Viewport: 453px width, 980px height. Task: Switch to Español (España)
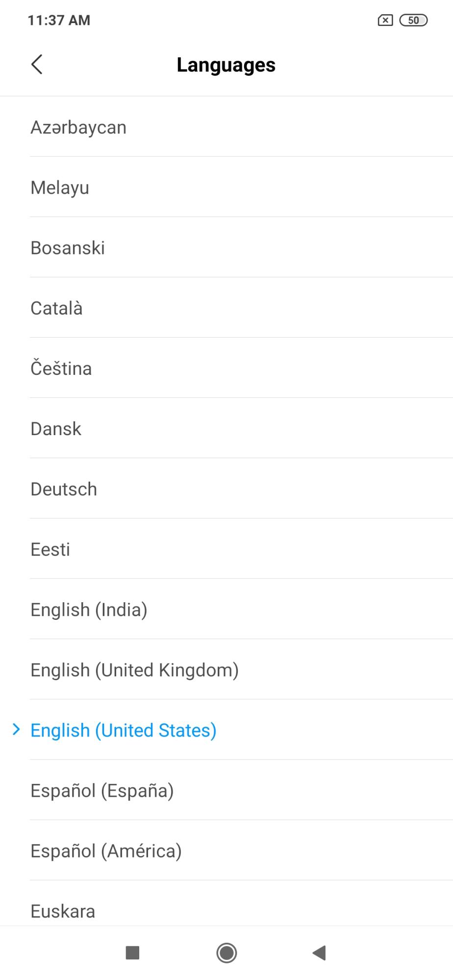click(102, 790)
